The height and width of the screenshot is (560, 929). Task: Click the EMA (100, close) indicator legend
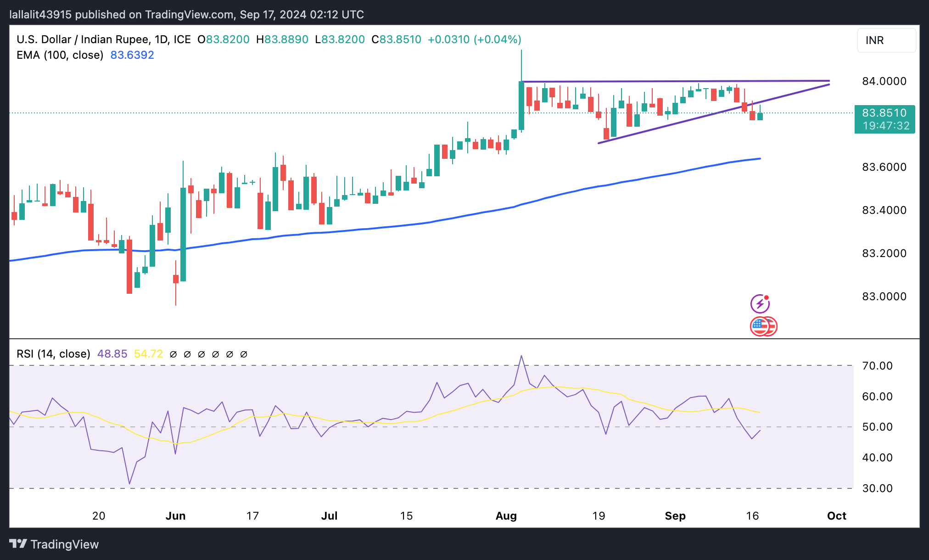point(60,55)
